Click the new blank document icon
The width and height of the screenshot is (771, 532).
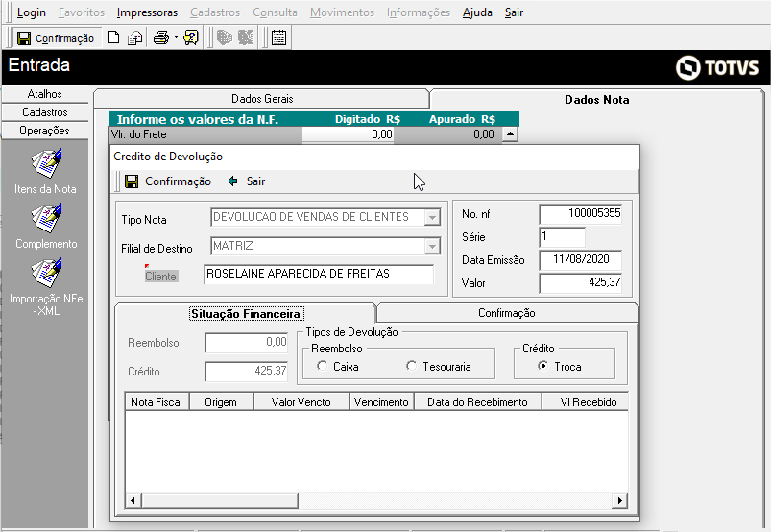tap(113, 37)
